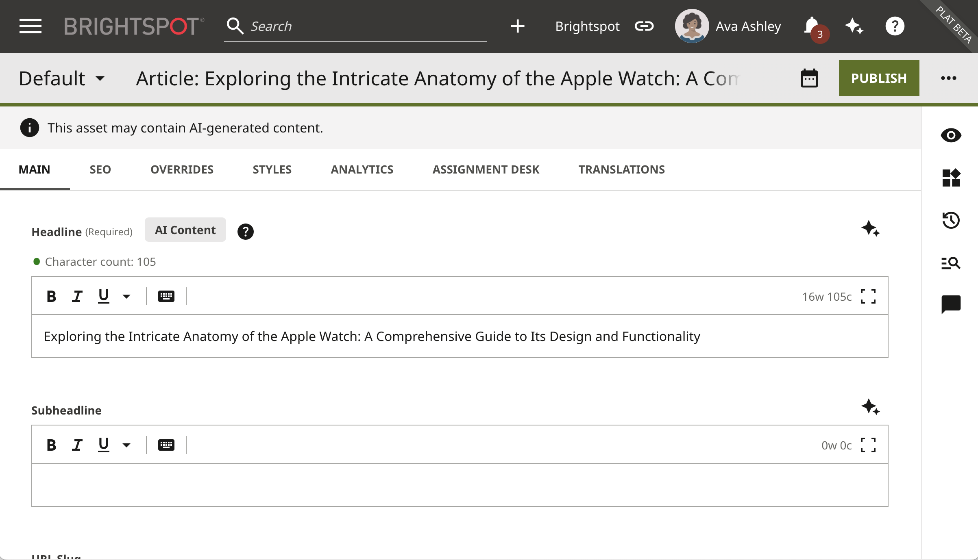Click the article title in the header bar

(438, 78)
